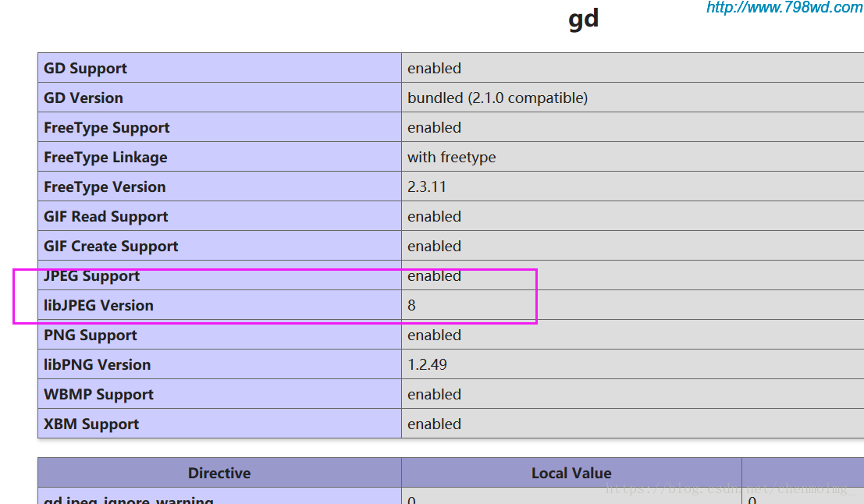
Task: Select the 'GIF Create Support' label
Action: [111, 247]
